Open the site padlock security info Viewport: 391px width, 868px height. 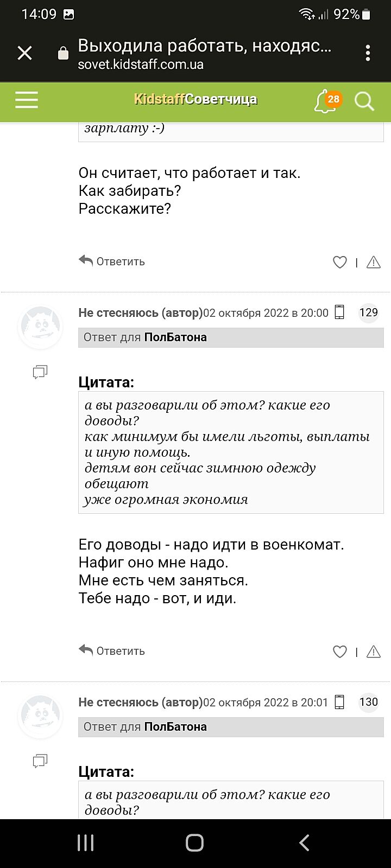(x=64, y=53)
